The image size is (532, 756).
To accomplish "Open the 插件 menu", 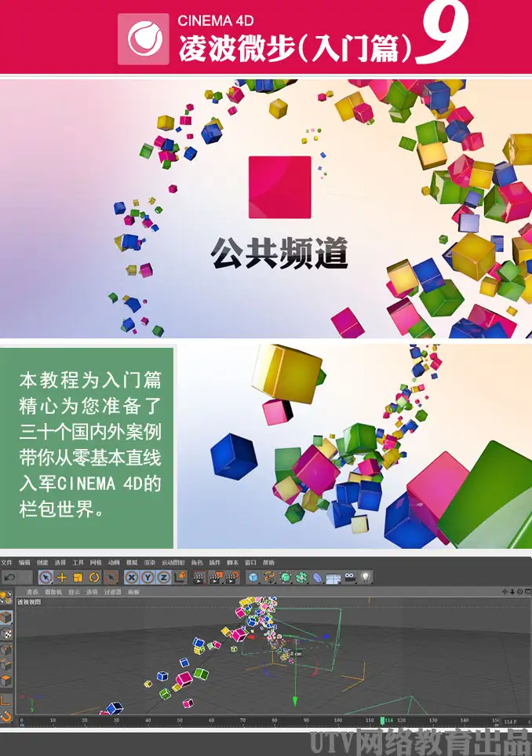I will tap(214, 562).
